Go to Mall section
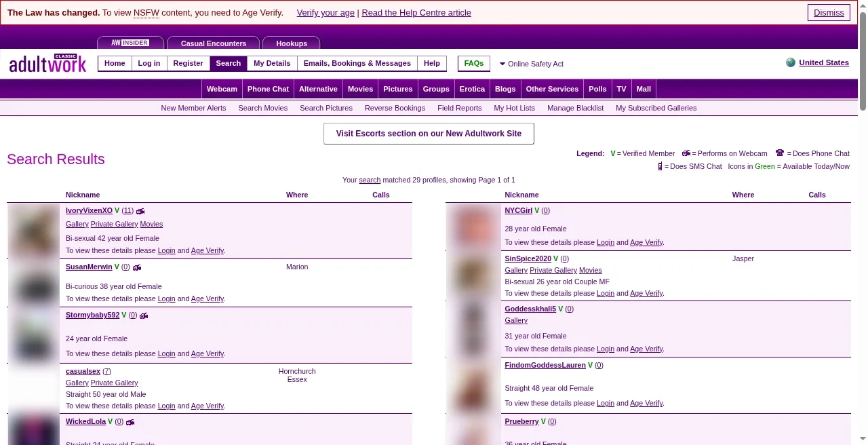 pos(644,89)
